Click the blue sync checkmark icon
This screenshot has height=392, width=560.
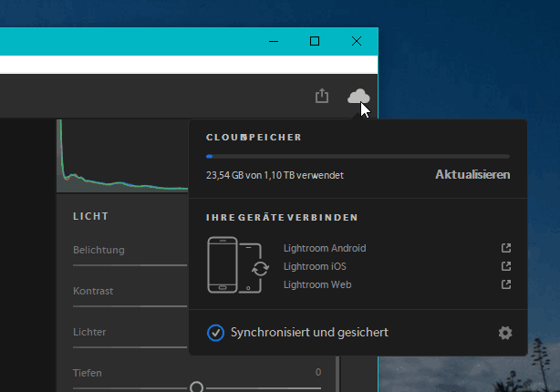point(215,333)
